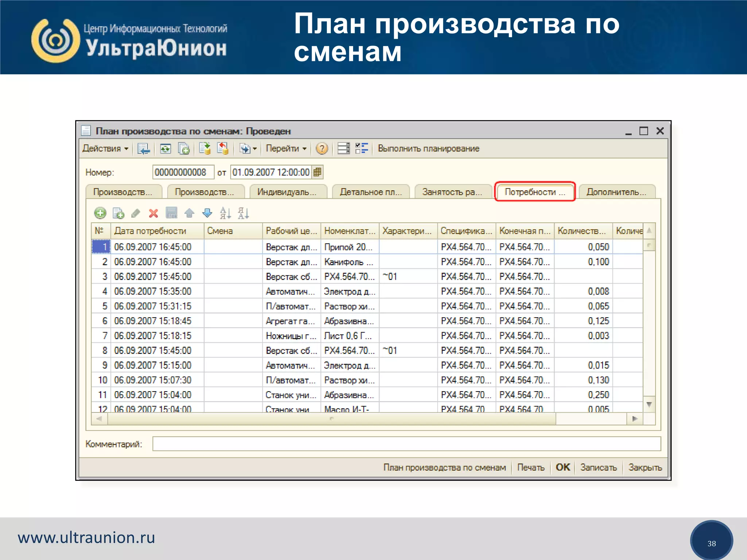Screen dimensions: 747x560
Task: Click the copy document toolbar icon
Action: (183, 148)
